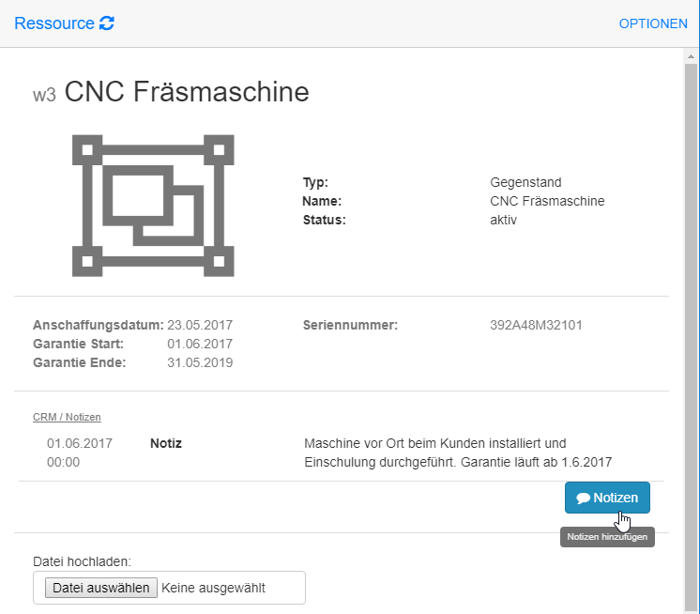The image size is (700, 614).
Task: Click the Ressource header title
Action: click(x=53, y=23)
